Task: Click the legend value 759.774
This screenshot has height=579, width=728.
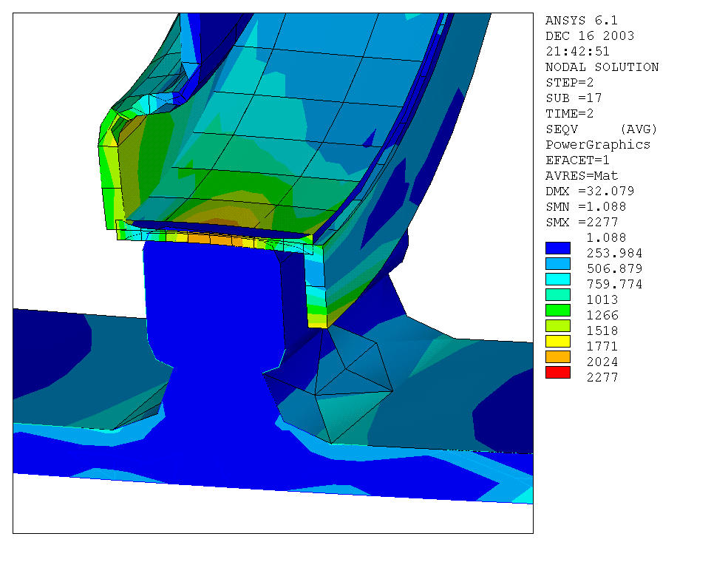Action: tap(614, 285)
